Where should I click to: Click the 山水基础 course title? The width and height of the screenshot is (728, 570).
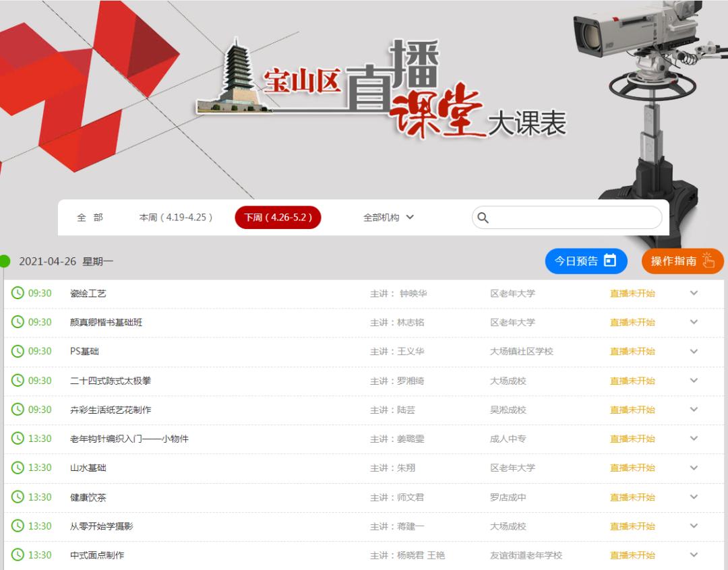click(88, 468)
